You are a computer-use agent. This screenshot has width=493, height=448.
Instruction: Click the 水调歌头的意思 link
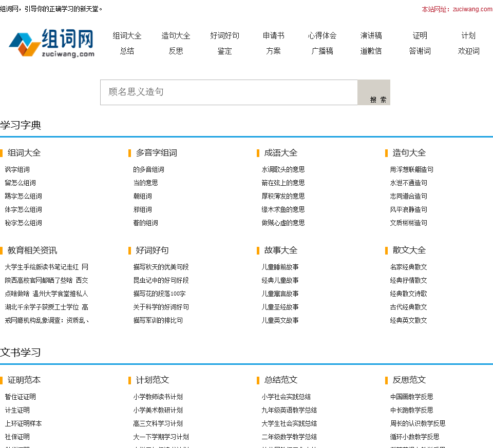283,169
